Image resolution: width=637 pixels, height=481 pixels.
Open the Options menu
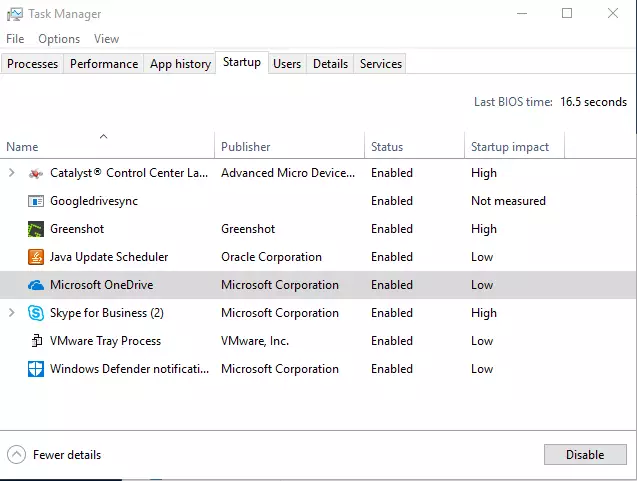point(59,39)
